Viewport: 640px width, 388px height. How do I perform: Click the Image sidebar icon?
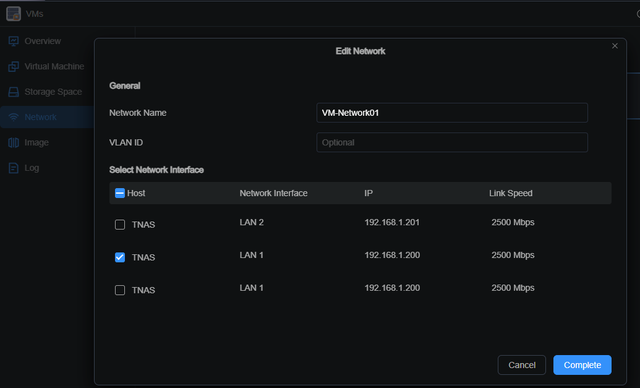click(x=13, y=142)
